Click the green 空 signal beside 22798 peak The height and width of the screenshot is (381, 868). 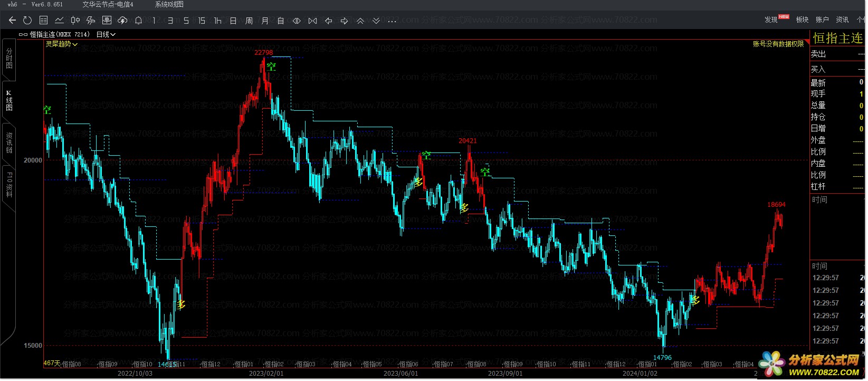[271, 67]
